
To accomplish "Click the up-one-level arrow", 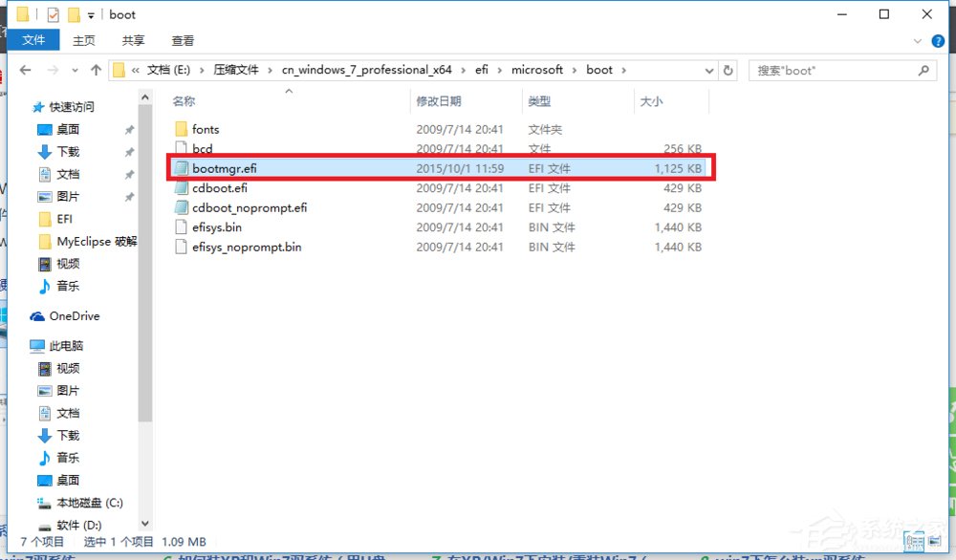I will [96, 69].
